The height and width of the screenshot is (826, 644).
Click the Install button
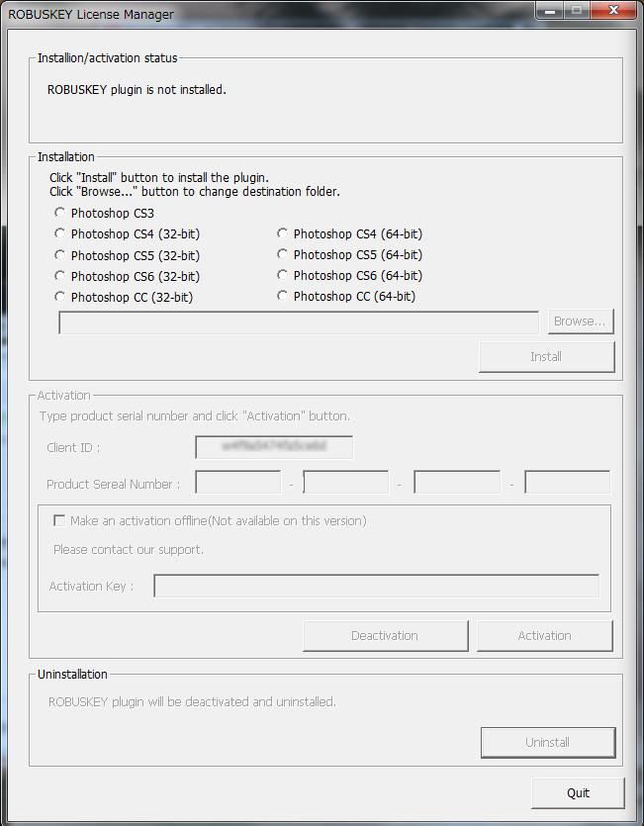546,357
